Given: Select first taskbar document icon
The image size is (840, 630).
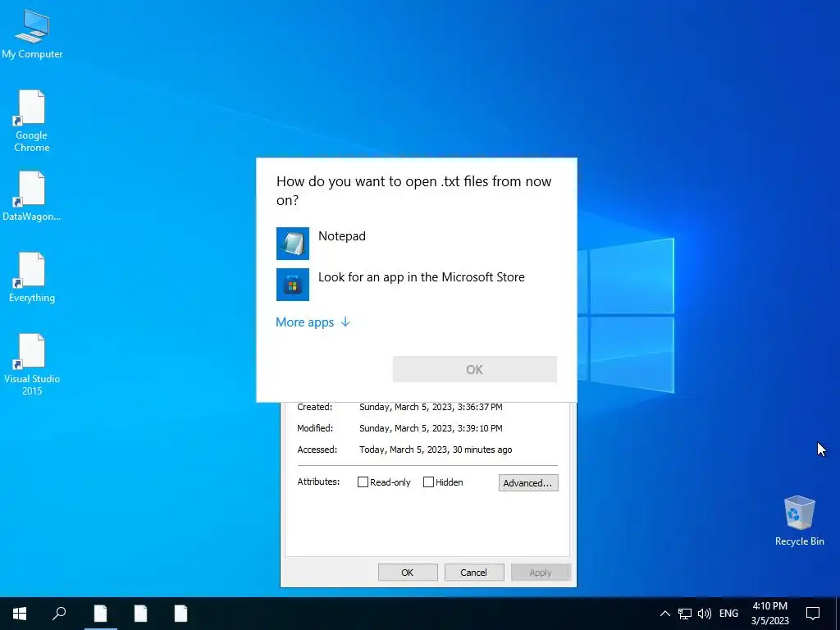Looking at the screenshot, I should (x=100, y=614).
